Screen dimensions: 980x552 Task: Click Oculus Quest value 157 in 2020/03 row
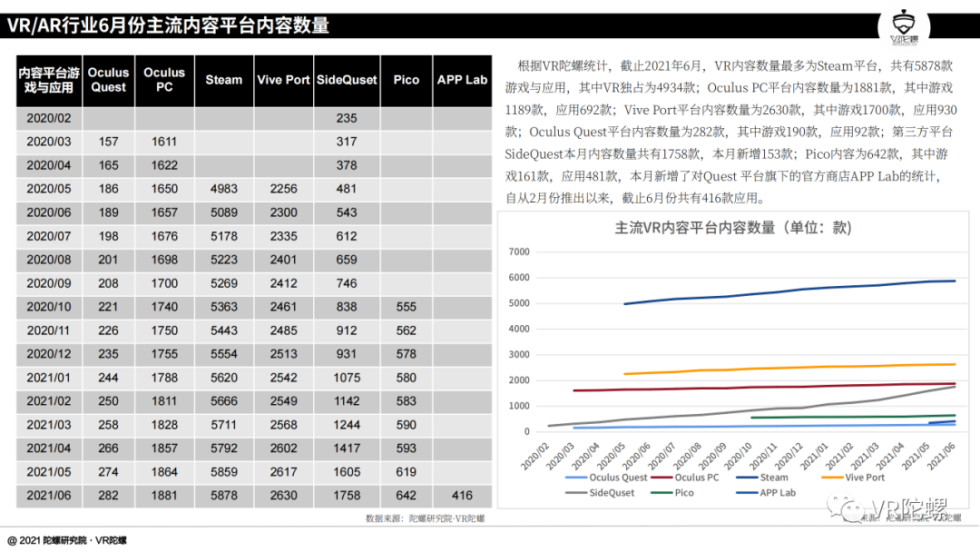pos(108,142)
